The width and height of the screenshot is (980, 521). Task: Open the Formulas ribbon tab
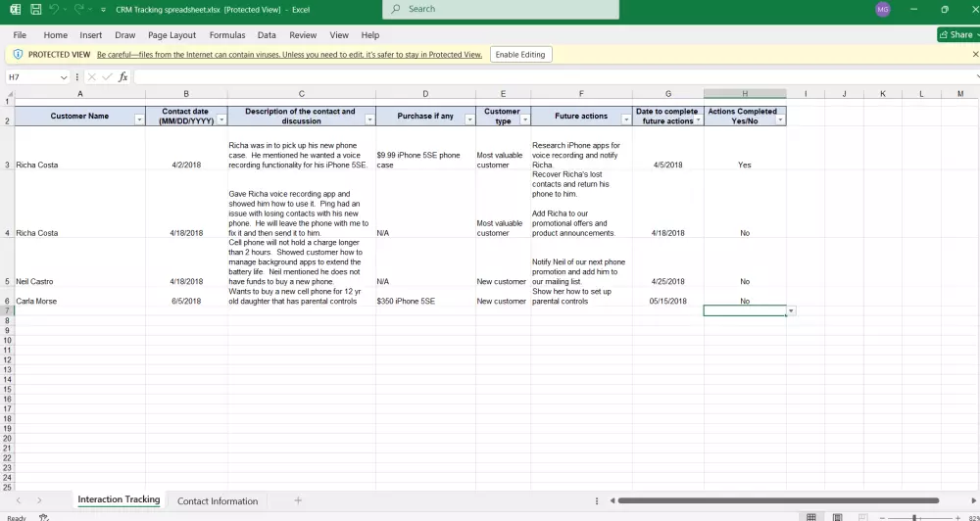(x=226, y=35)
